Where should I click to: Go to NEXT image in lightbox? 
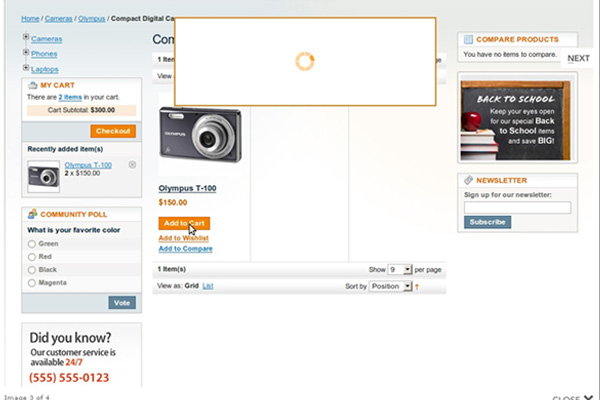click(x=578, y=58)
